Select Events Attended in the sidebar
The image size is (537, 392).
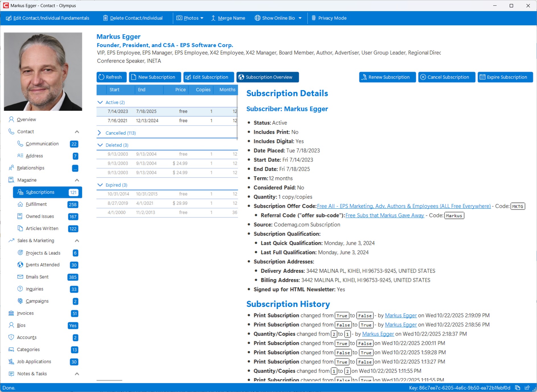coord(42,265)
